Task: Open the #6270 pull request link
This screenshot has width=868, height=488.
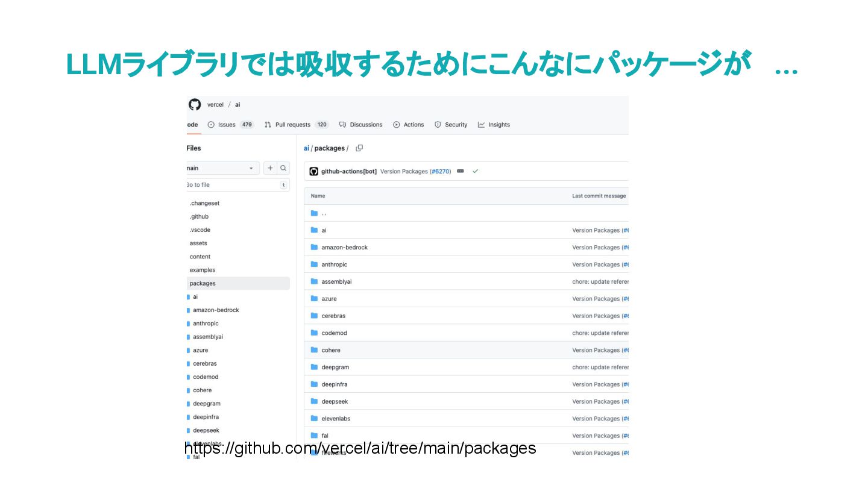Action: click(x=441, y=172)
